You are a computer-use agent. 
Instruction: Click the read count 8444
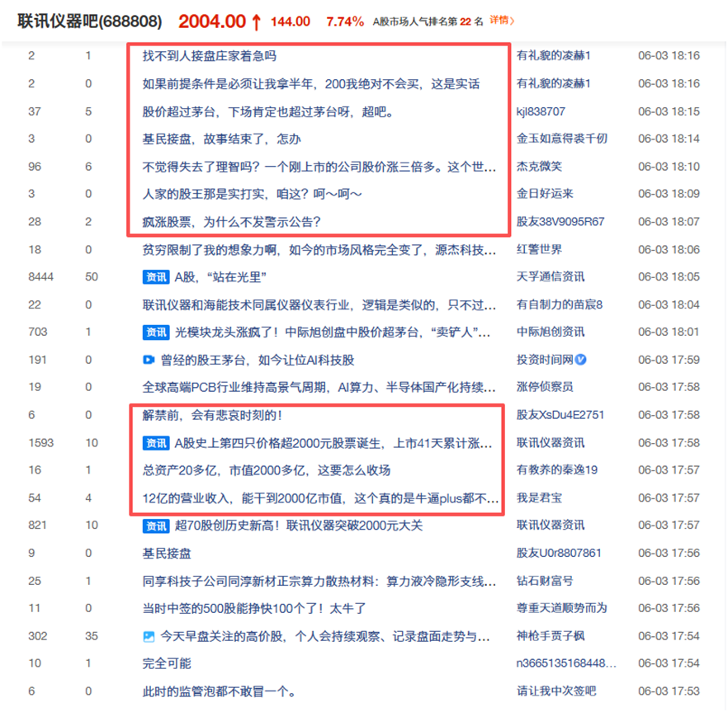click(41, 277)
